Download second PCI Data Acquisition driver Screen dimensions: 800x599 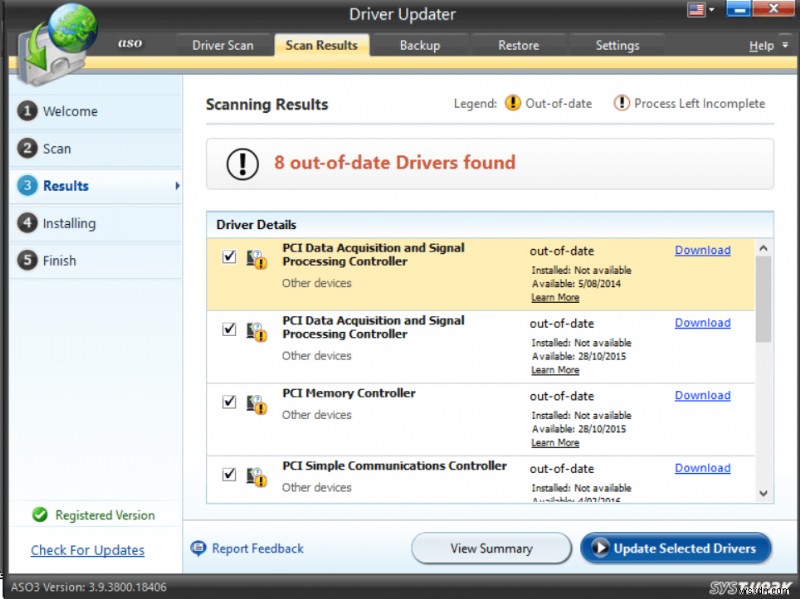click(703, 323)
